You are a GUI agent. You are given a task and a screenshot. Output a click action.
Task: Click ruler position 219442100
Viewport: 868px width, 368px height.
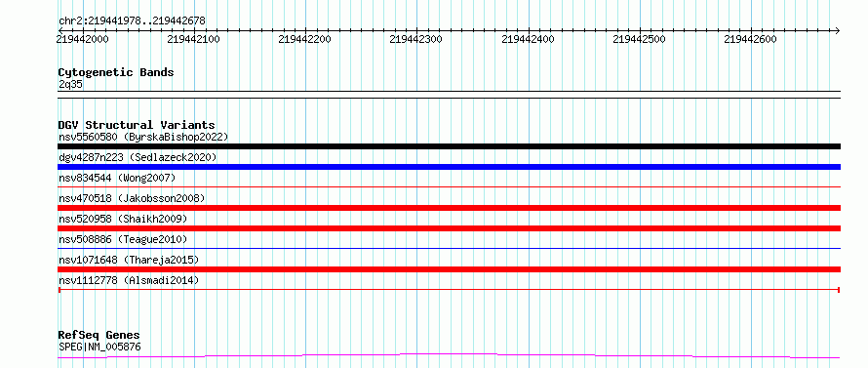[x=194, y=39]
